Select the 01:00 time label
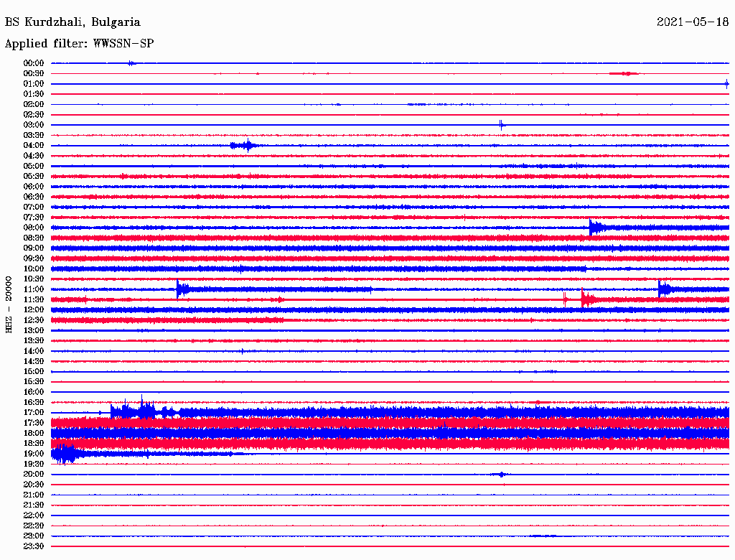The width and height of the screenshot is (735, 560). 34,83
